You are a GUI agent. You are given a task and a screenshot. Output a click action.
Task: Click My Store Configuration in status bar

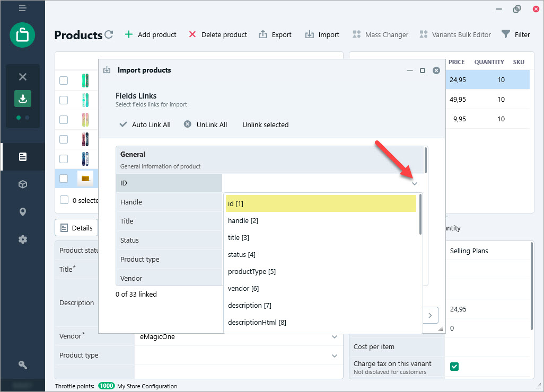click(x=147, y=386)
